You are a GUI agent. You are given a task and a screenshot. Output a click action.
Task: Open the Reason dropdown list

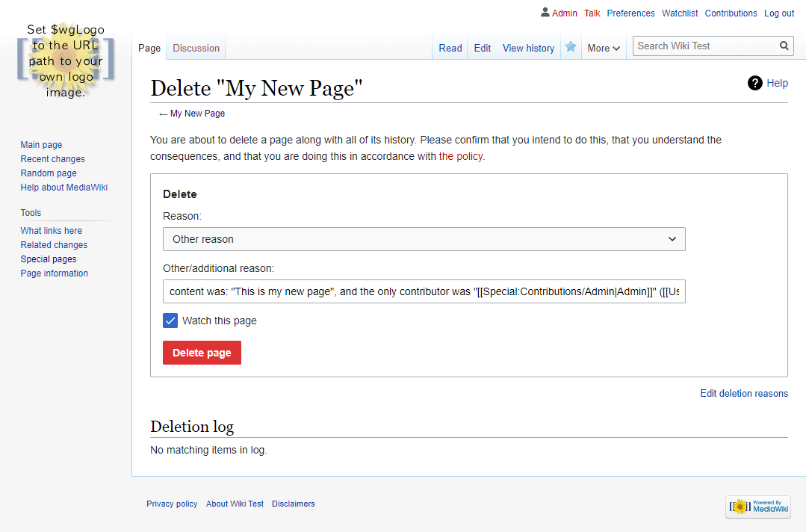click(424, 239)
